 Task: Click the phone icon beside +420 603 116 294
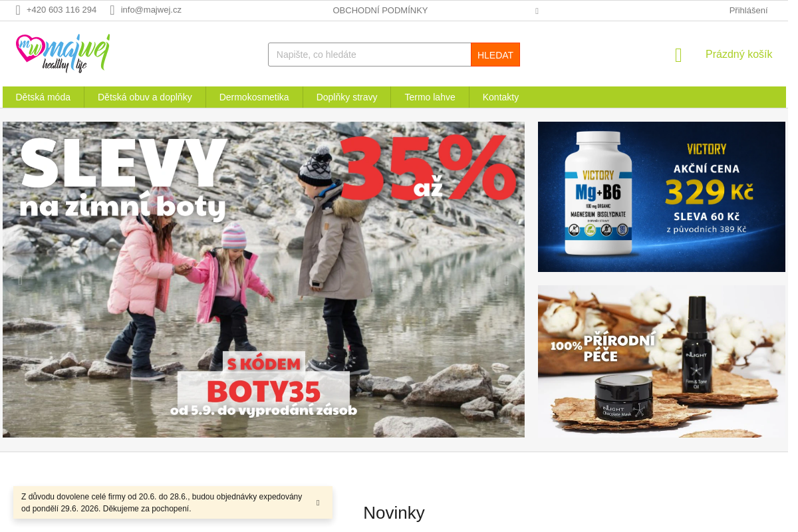18,10
